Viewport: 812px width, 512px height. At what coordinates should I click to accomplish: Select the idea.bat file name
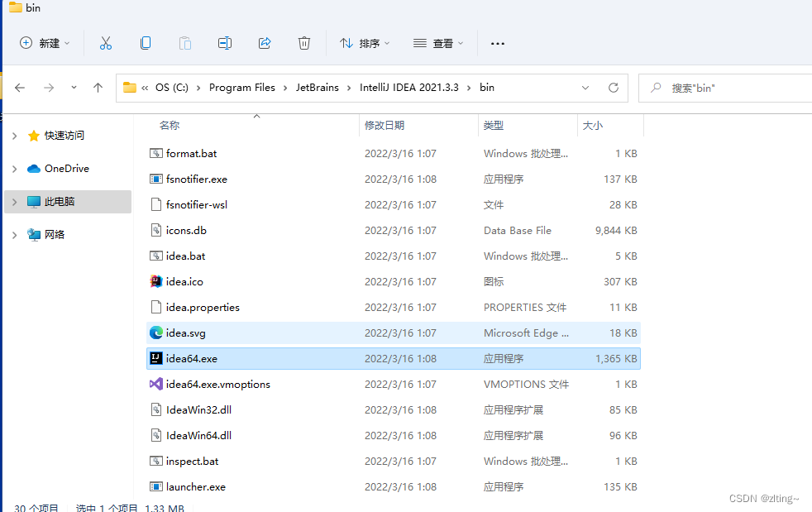[185, 256]
